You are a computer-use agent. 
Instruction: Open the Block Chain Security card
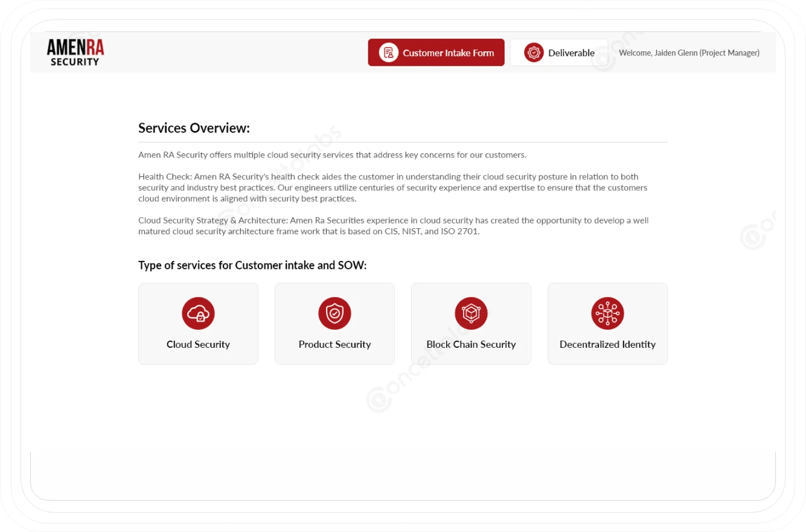pyautogui.click(x=471, y=323)
